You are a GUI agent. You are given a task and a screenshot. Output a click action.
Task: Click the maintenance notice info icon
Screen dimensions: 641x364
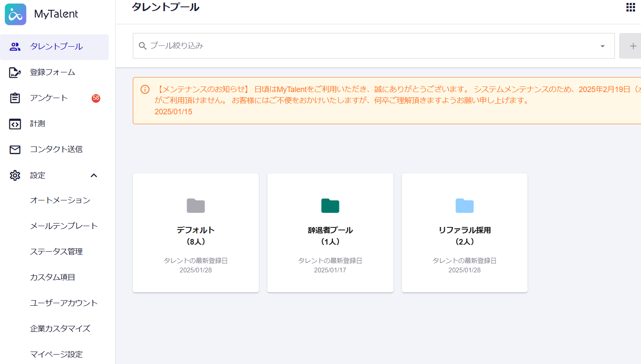(145, 90)
